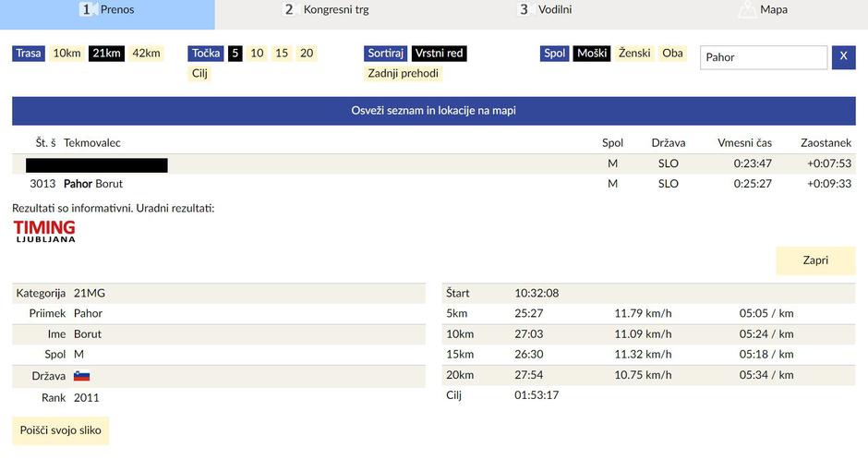Select the Vodilni tab

tap(545, 10)
